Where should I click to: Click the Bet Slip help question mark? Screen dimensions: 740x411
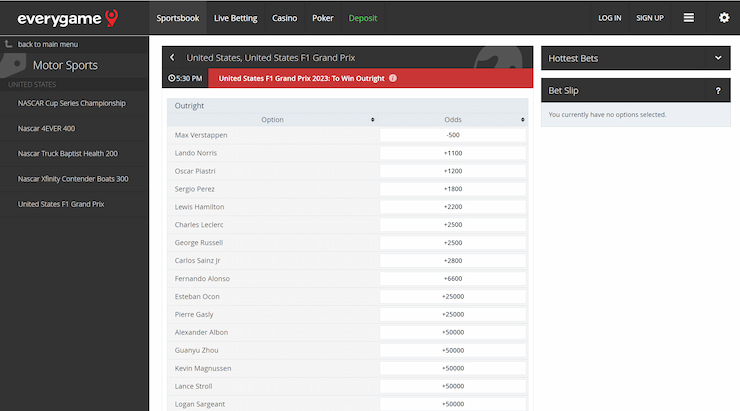[718, 91]
